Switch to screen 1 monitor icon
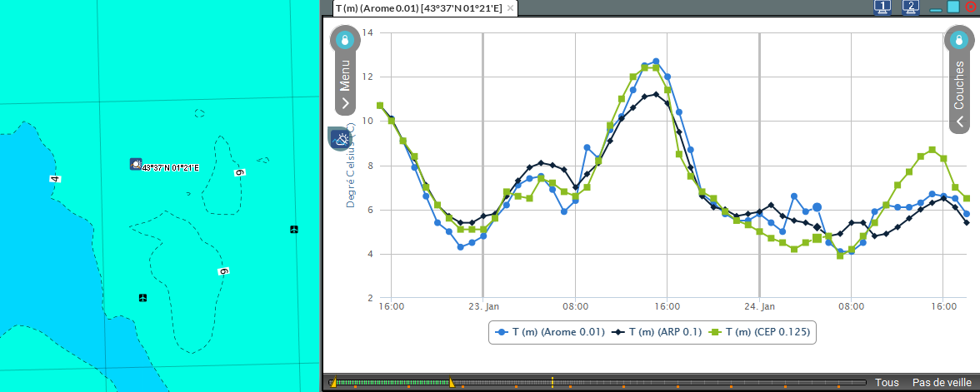Viewport: 980px width, 392px height. tap(882, 7)
